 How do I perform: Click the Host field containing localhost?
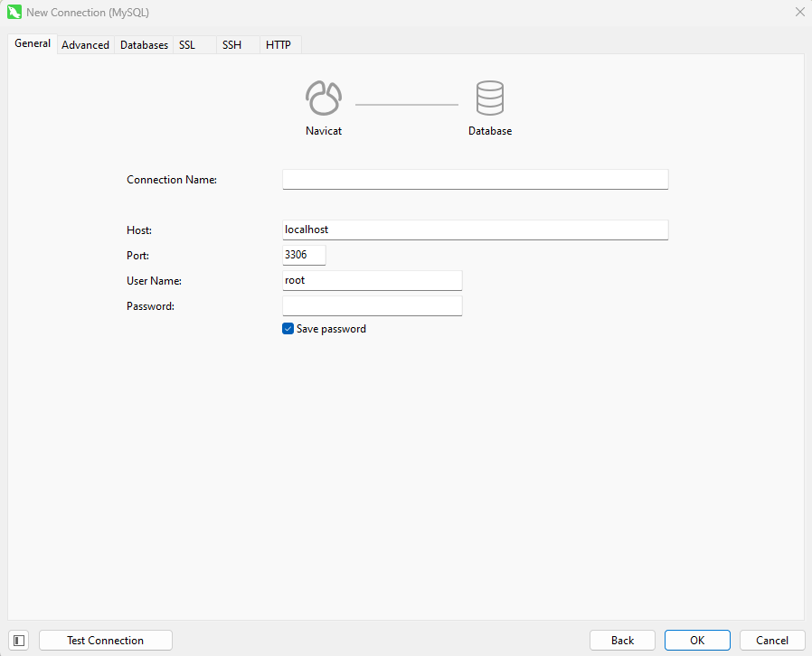click(x=476, y=230)
